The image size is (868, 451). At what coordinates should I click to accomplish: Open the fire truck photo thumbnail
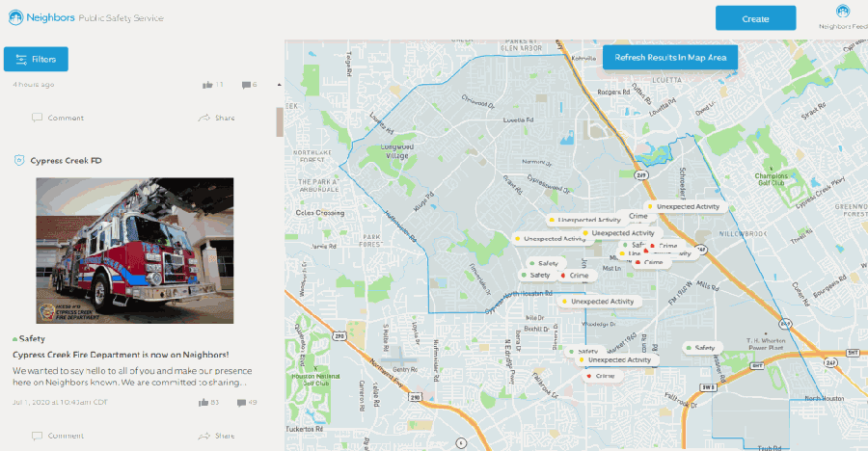pyautogui.click(x=134, y=251)
